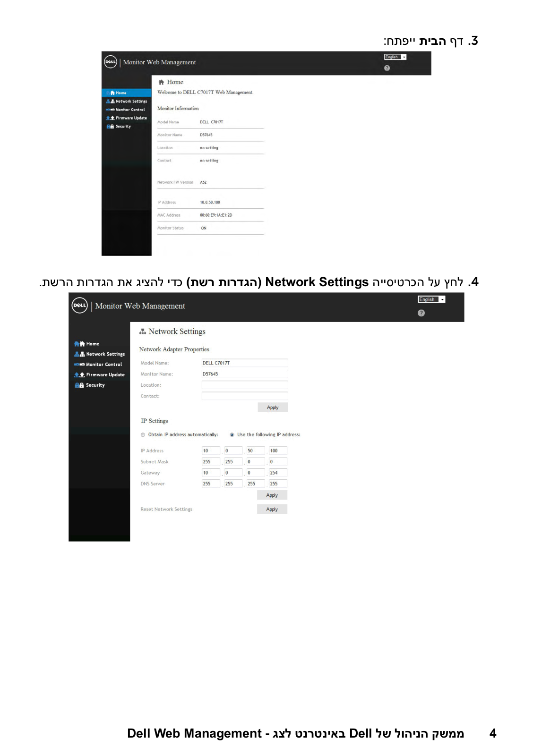
Task: Click the first Gateway octet field with 10
Action: (x=211, y=473)
